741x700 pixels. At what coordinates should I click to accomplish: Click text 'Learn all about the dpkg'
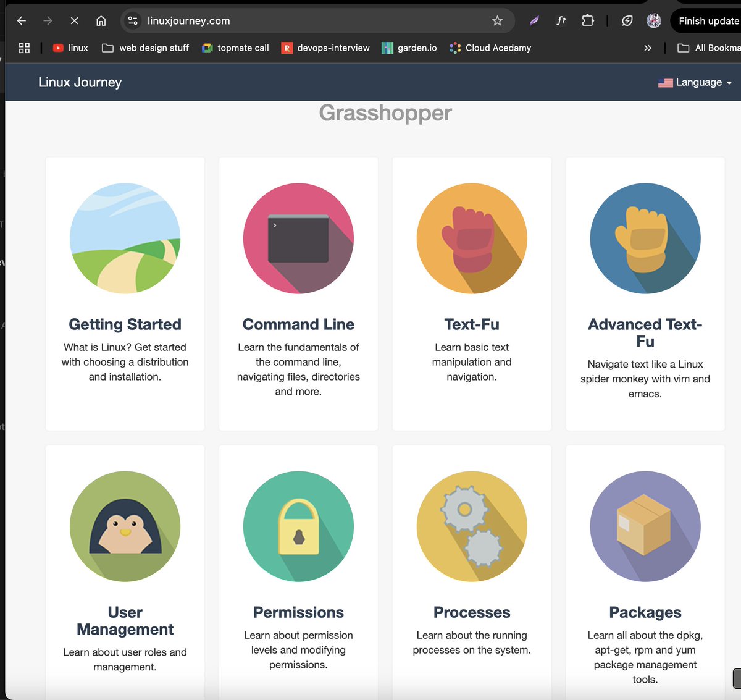(x=645, y=635)
